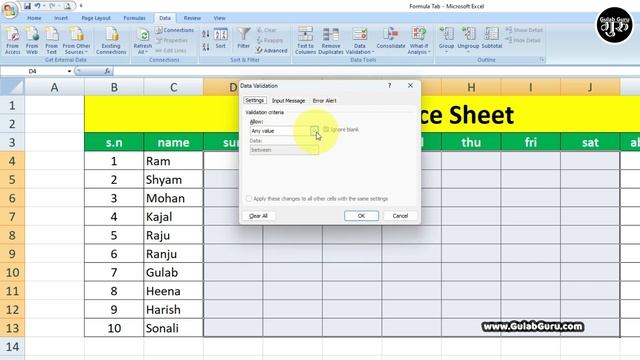
Task: Toggle Apply these changes checkbox
Action: coord(249,199)
